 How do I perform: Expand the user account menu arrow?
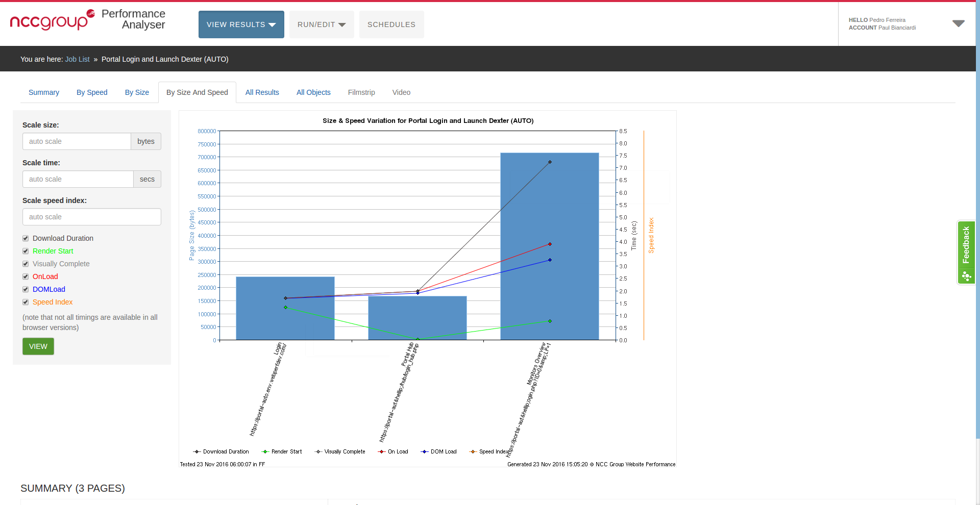click(958, 23)
